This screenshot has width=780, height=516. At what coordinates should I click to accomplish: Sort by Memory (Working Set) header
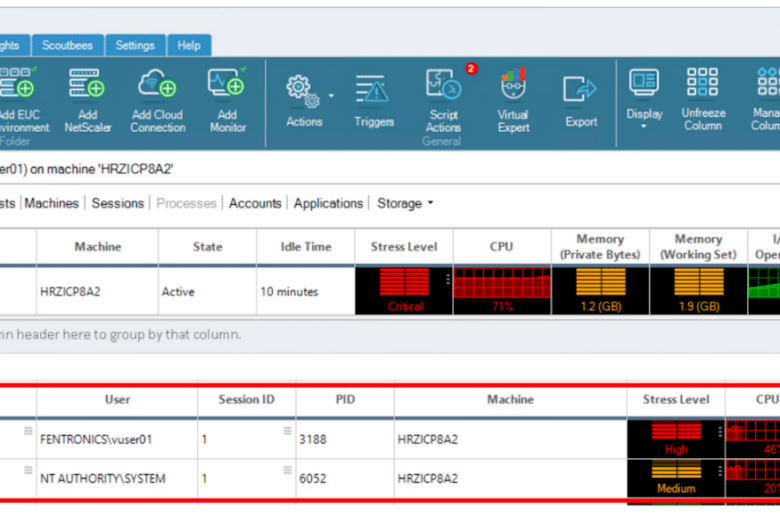click(698, 247)
